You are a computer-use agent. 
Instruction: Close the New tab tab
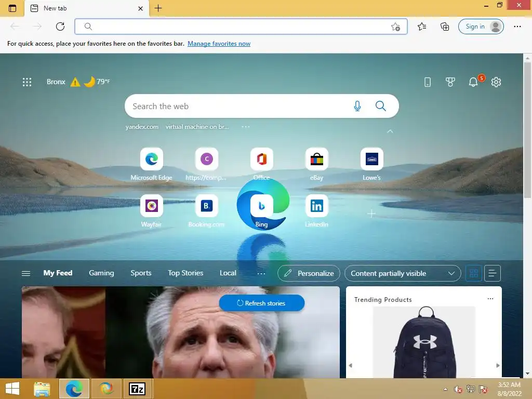pos(140,8)
